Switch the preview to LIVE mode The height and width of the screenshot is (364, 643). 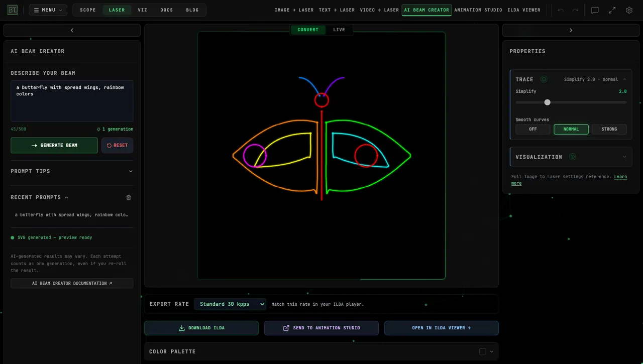[339, 30]
